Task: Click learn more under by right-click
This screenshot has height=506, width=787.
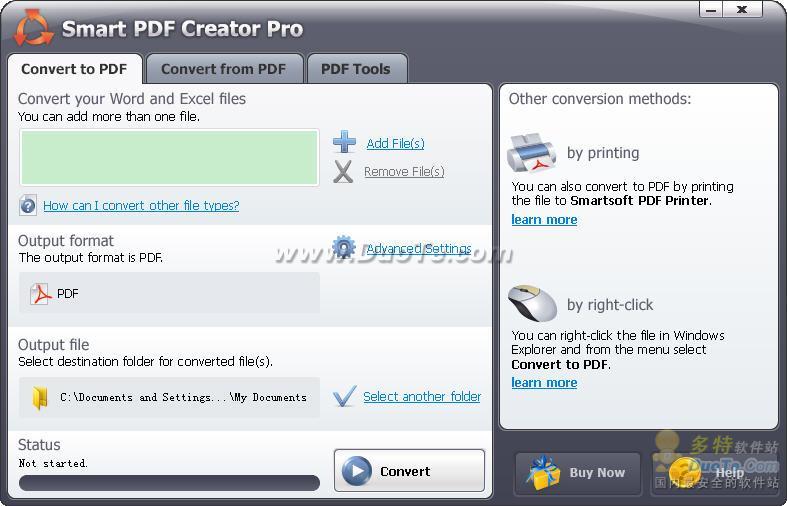Action: [544, 383]
